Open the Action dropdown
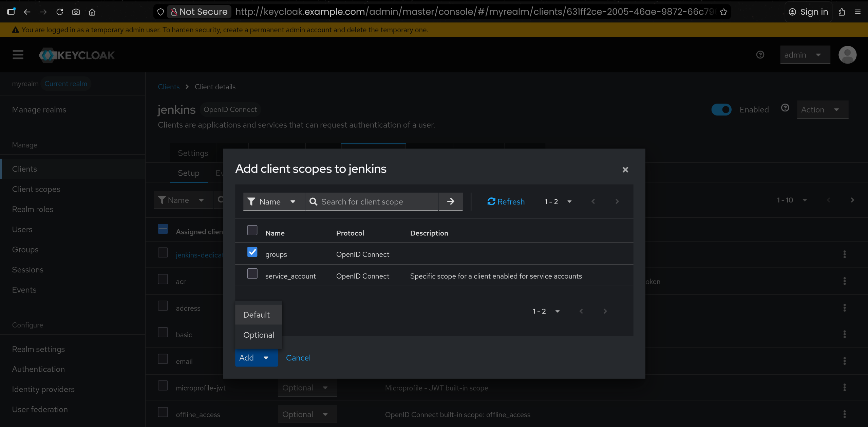This screenshot has height=427, width=868. pos(822,109)
